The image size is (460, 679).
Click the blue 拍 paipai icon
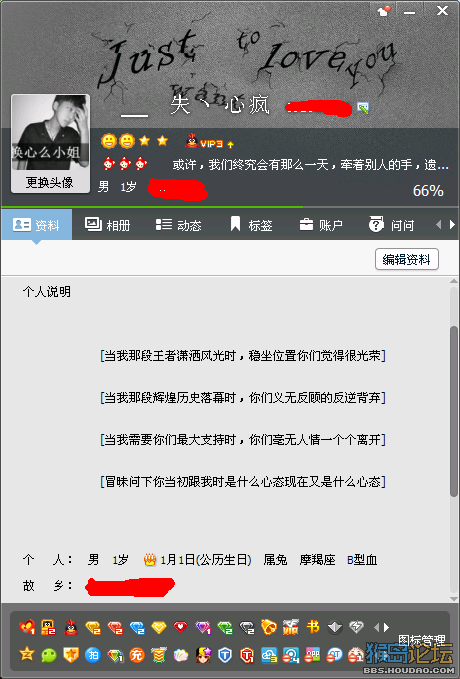(x=93, y=655)
